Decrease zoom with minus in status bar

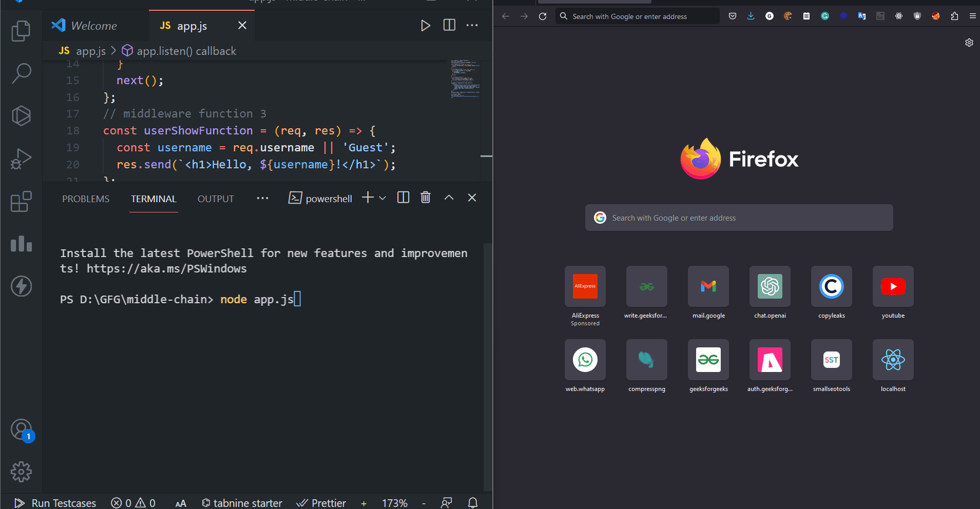click(424, 503)
